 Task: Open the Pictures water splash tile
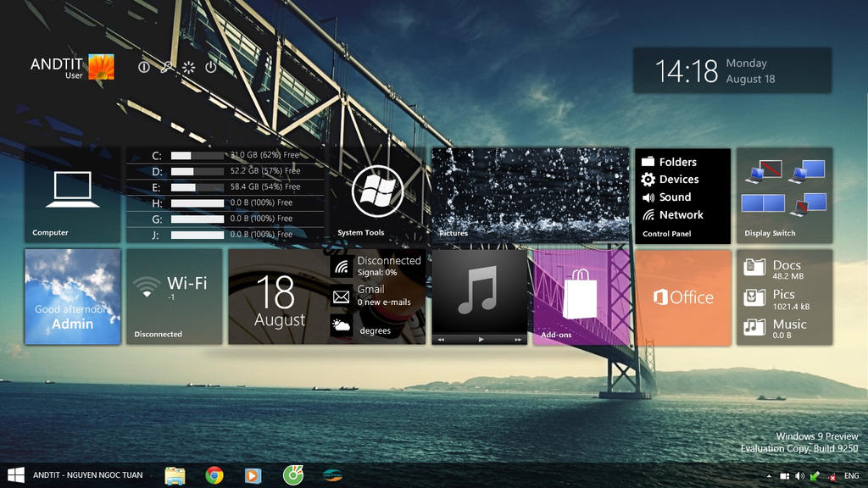(531, 195)
